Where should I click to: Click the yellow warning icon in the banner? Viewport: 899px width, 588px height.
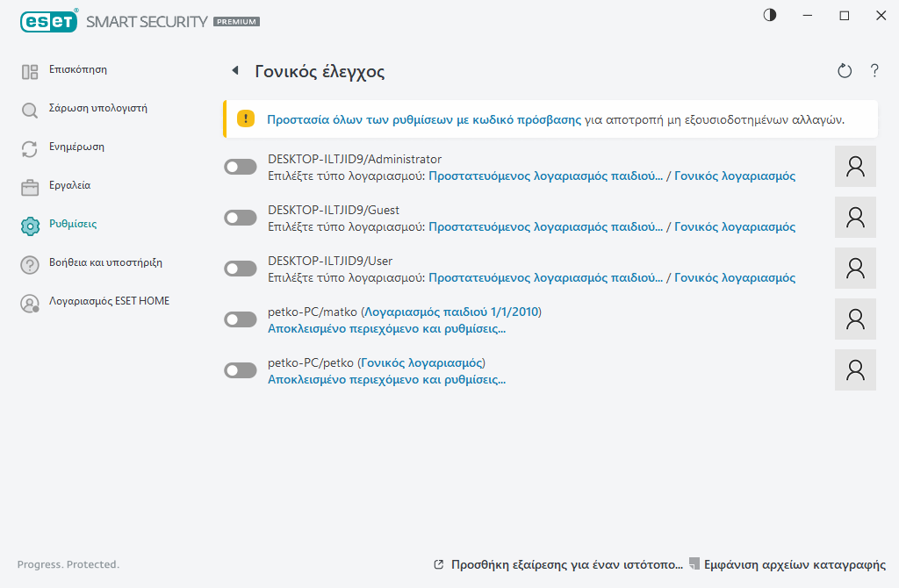(x=246, y=119)
